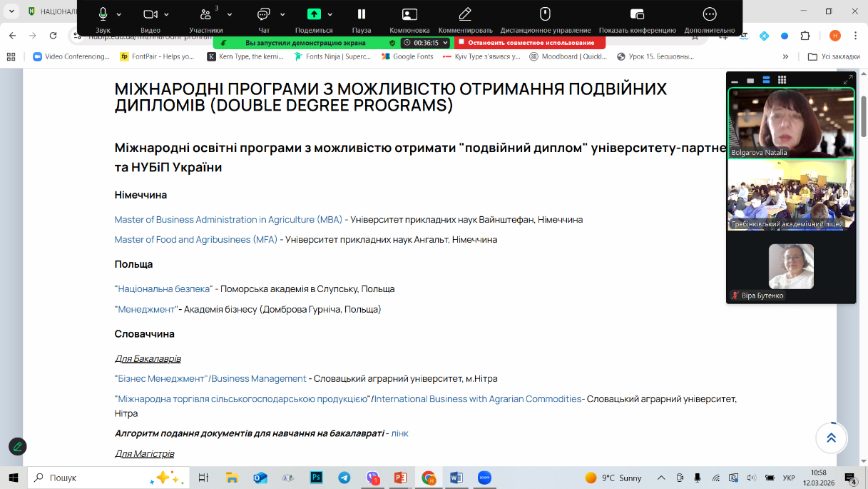Screen dimensions: 868x489
Task: Open the Business Management link
Action: tap(259, 379)
